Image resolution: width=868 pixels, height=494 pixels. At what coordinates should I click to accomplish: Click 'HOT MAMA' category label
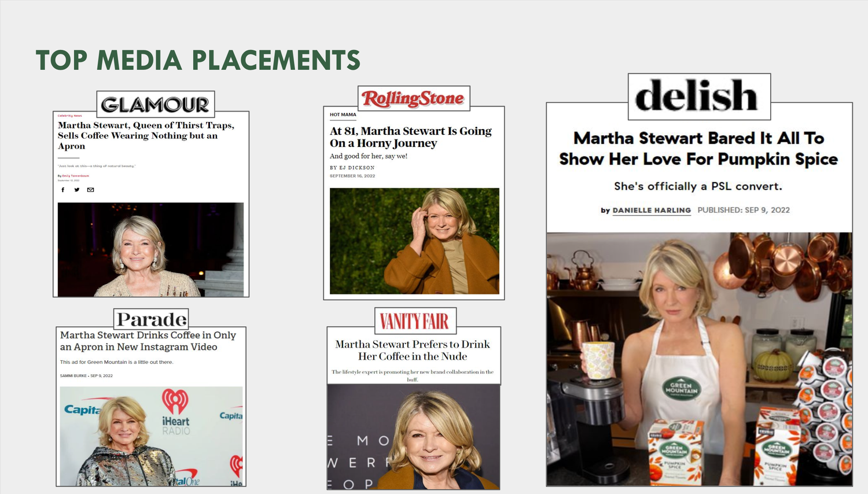[x=343, y=115]
